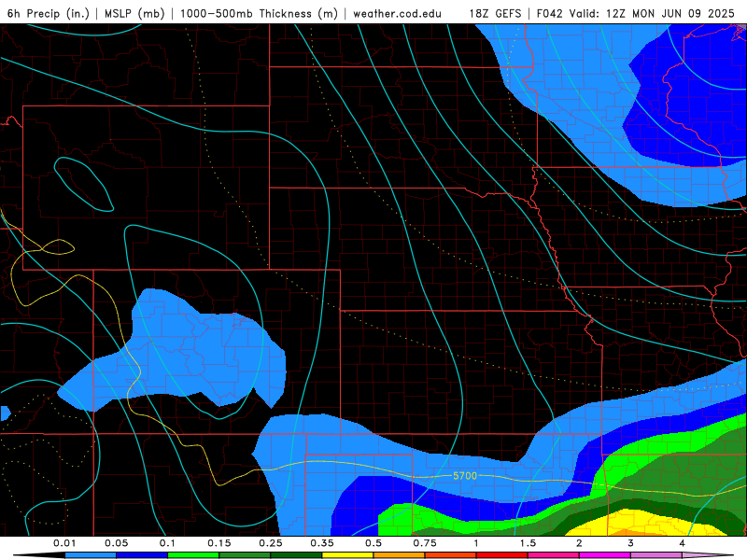
Task: Click 'F042 Valid: 12Z MON JUN 09 2025' text
Action: (636, 13)
